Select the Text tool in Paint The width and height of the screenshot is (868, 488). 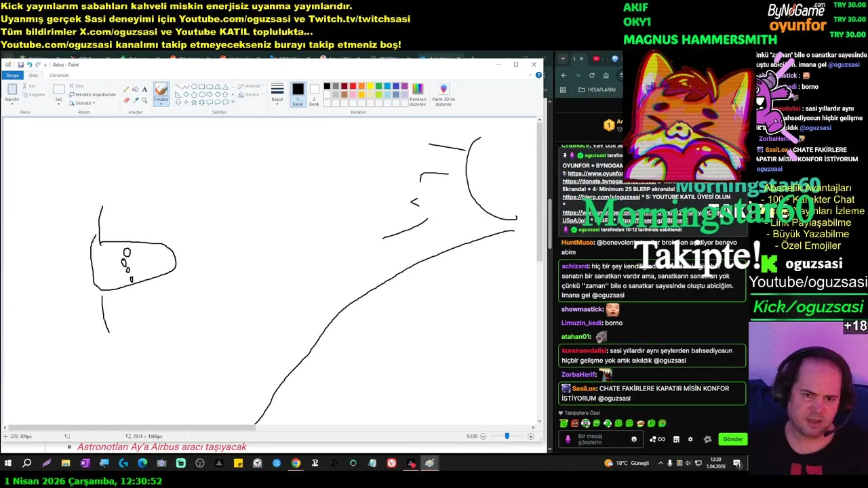point(144,89)
